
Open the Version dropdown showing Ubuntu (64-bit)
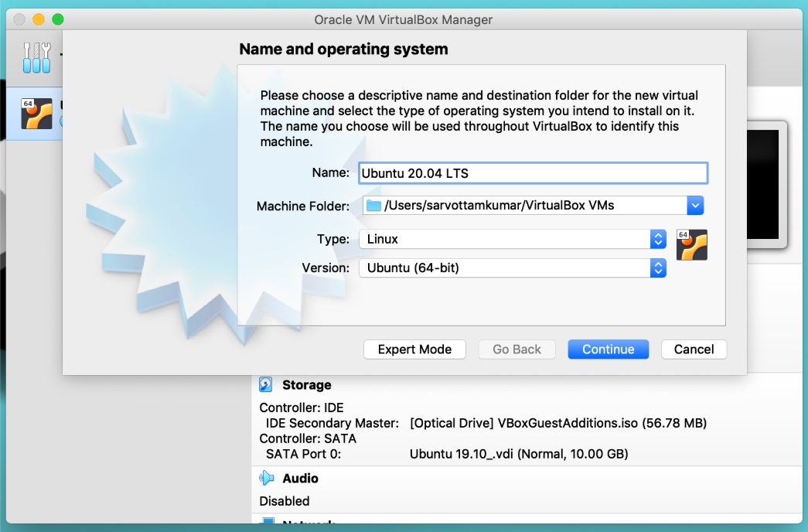[x=513, y=268]
